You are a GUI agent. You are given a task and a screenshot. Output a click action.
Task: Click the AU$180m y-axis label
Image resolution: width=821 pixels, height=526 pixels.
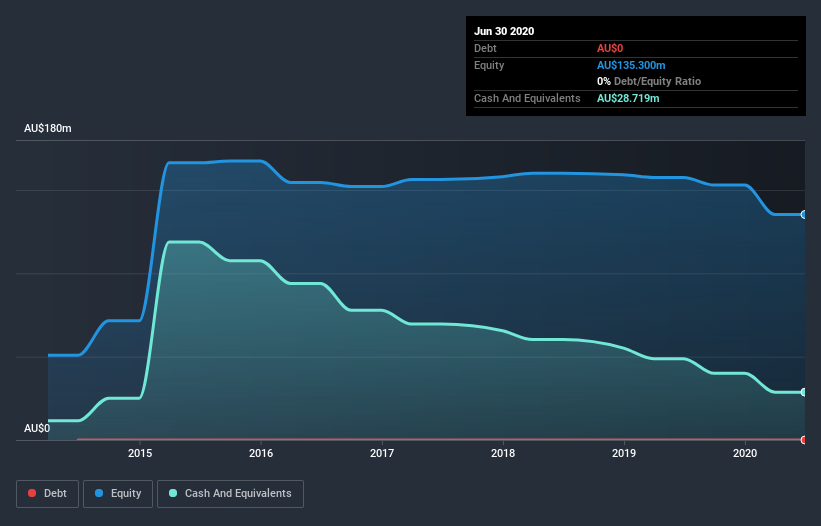click(x=48, y=128)
